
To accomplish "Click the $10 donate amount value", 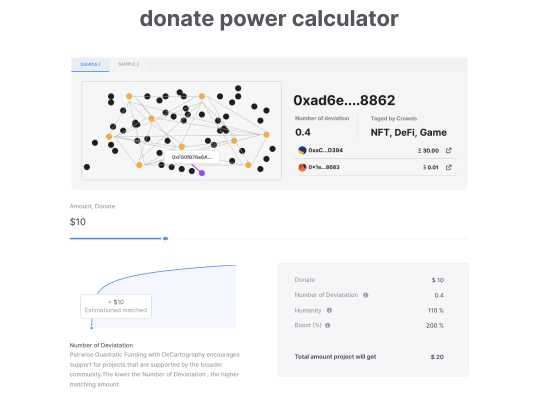I will [77, 222].
